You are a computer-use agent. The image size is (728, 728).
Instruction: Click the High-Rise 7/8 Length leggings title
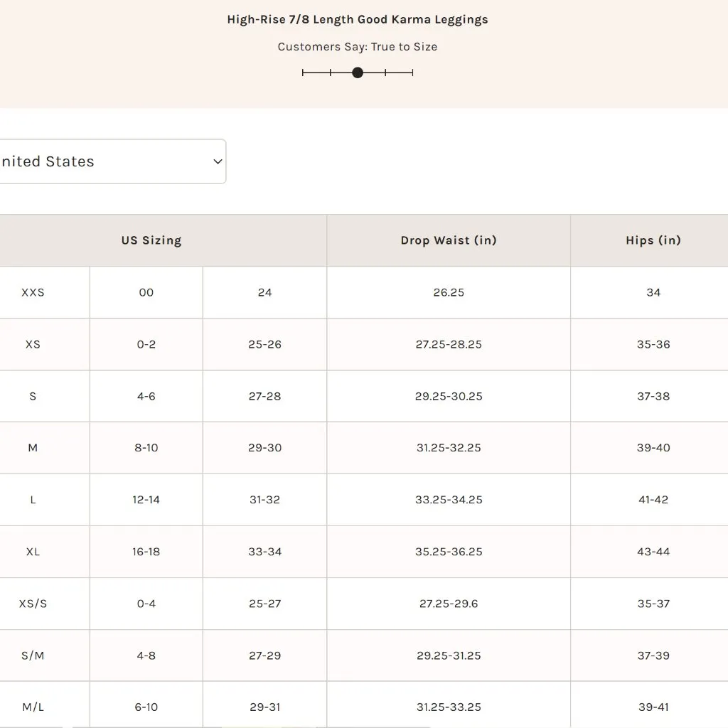point(358,19)
